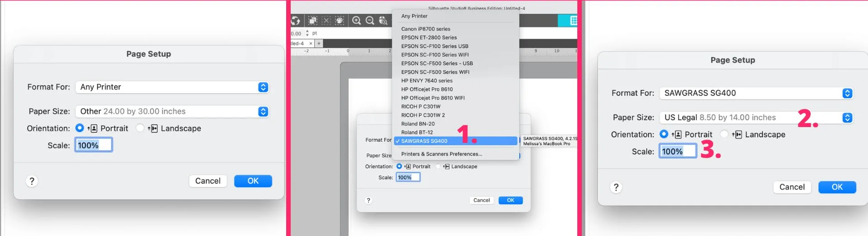Add a new document tab with plus
The image size is (868, 236).
click(x=319, y=43)
